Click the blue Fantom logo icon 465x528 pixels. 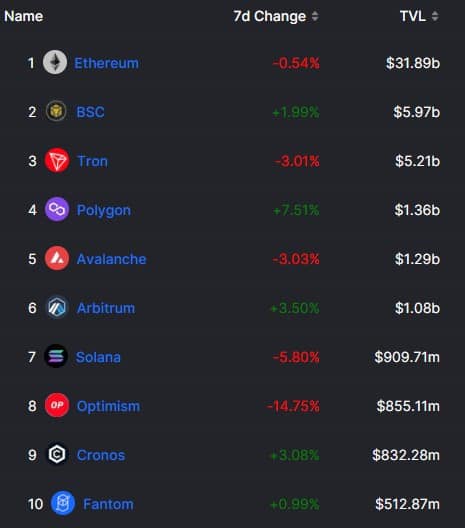[x=63, y=503]
